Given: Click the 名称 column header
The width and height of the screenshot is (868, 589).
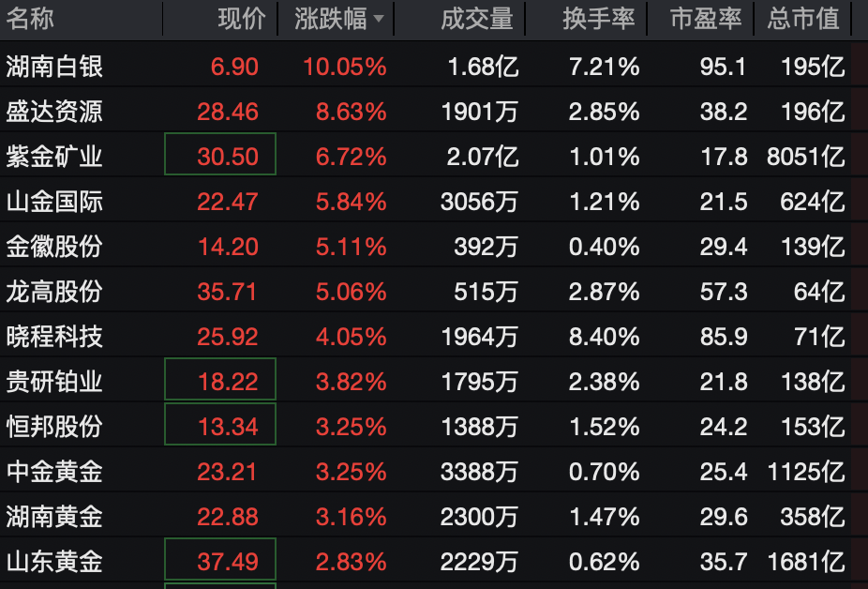Looking at the screenshot, I should 30,19.
